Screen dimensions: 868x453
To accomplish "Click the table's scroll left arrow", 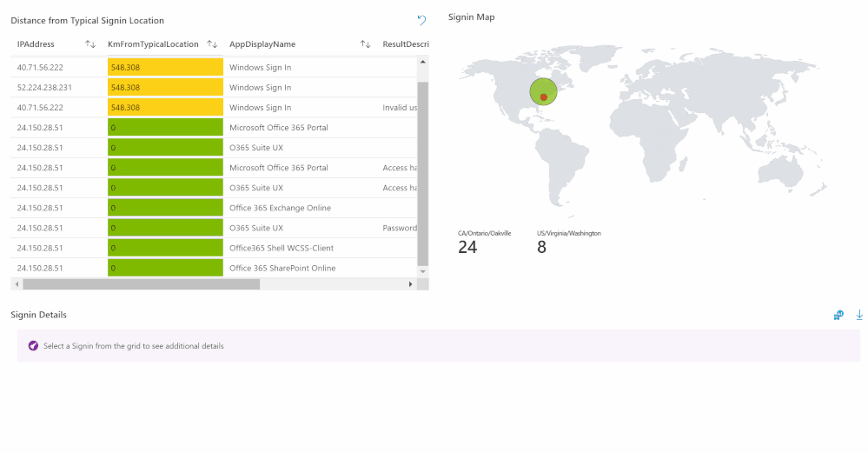I will coord(17,284).
